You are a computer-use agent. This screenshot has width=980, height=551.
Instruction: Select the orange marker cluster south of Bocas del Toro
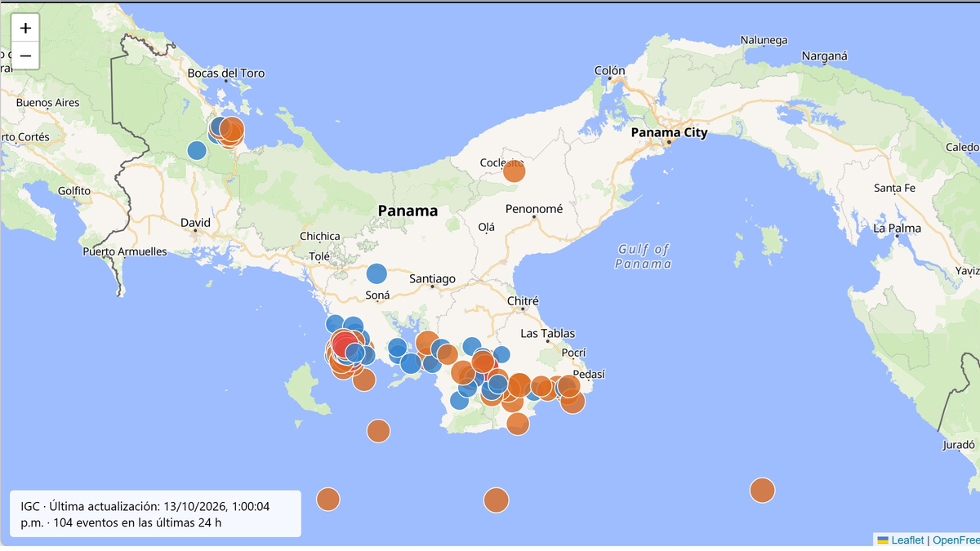231,131
